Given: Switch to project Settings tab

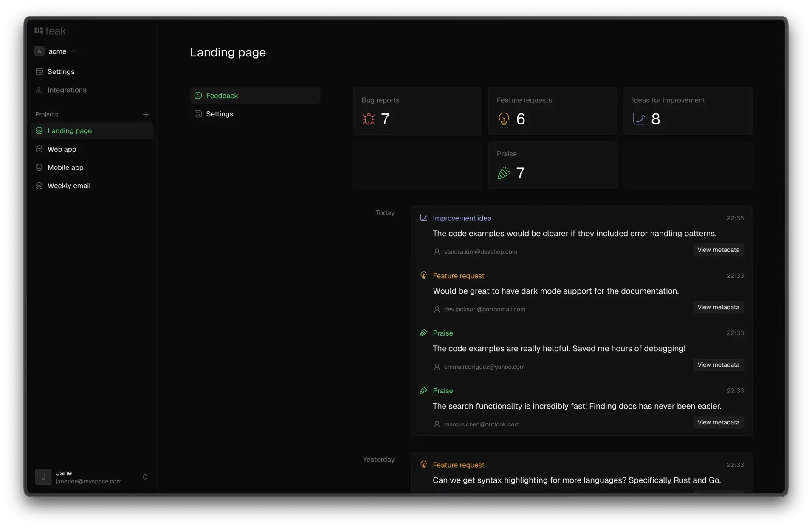Looking at the screenshot, I should point(220,114).
